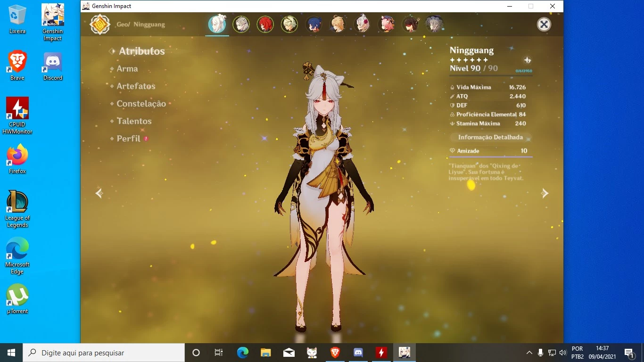
Task: Show hidden tray icons chevron
Action: tap(529, 353)
